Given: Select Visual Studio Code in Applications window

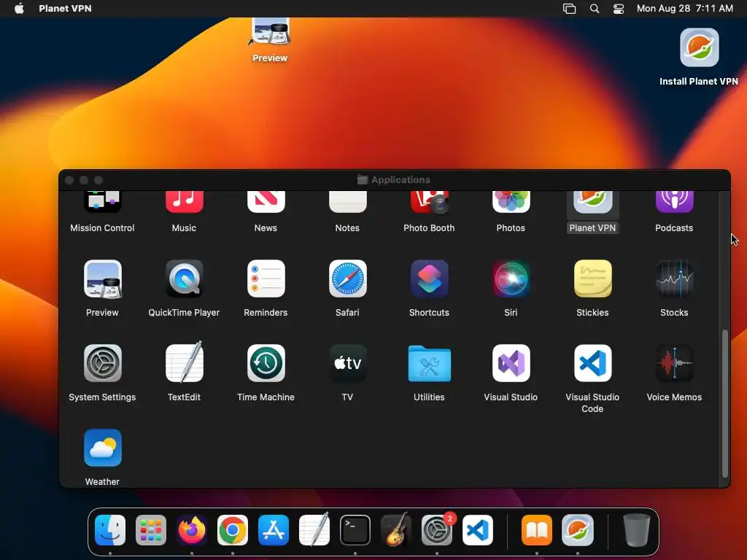Looking at the screenshot, I should tap(592, 363).
